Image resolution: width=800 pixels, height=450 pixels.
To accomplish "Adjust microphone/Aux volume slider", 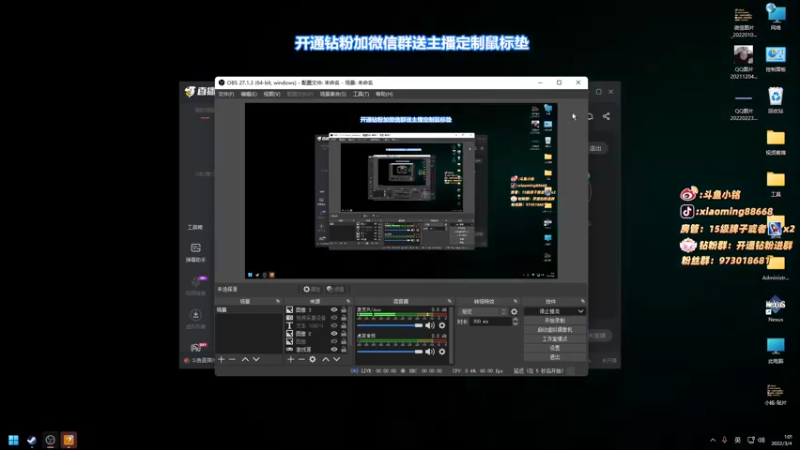I will coord(390,325).
